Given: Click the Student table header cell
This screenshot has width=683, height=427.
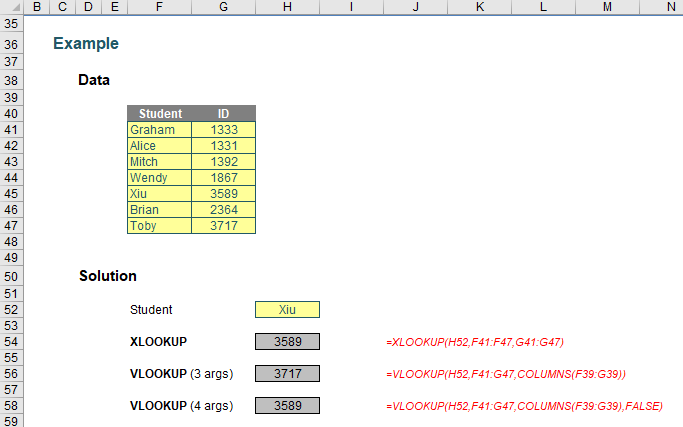Looking at the screenshot, I should point(159,114).
